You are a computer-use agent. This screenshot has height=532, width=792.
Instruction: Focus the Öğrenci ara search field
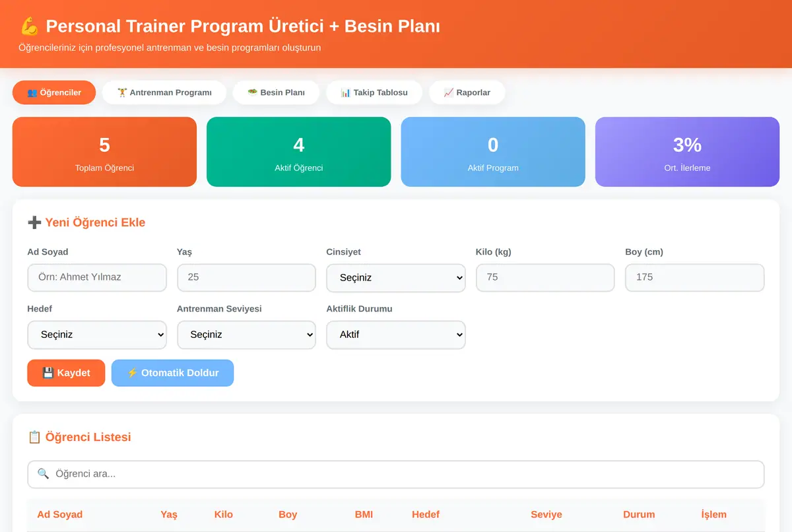396,474
